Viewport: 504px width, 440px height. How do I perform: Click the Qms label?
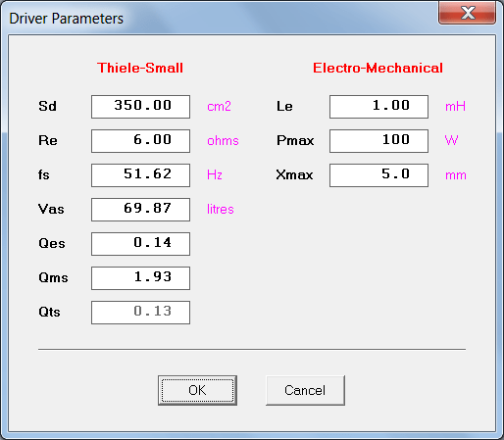click(x=53, y=277)
